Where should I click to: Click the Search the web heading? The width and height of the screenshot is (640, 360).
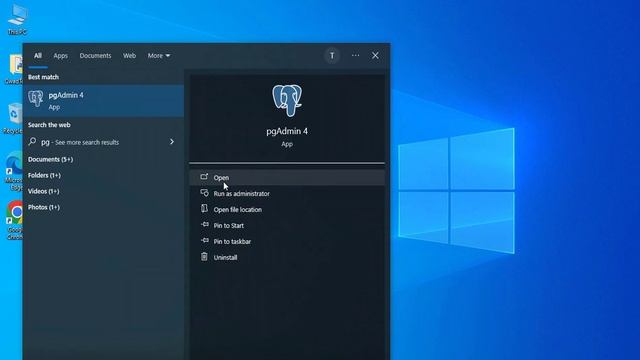(49, 125)
